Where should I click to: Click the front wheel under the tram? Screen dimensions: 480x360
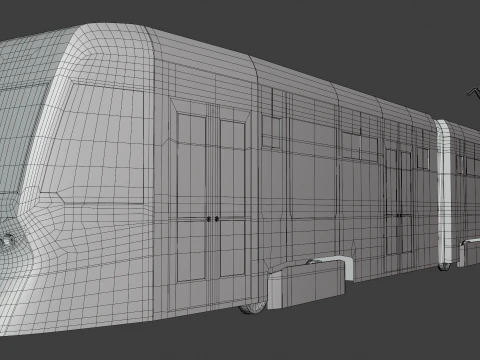tap(253, 307)
